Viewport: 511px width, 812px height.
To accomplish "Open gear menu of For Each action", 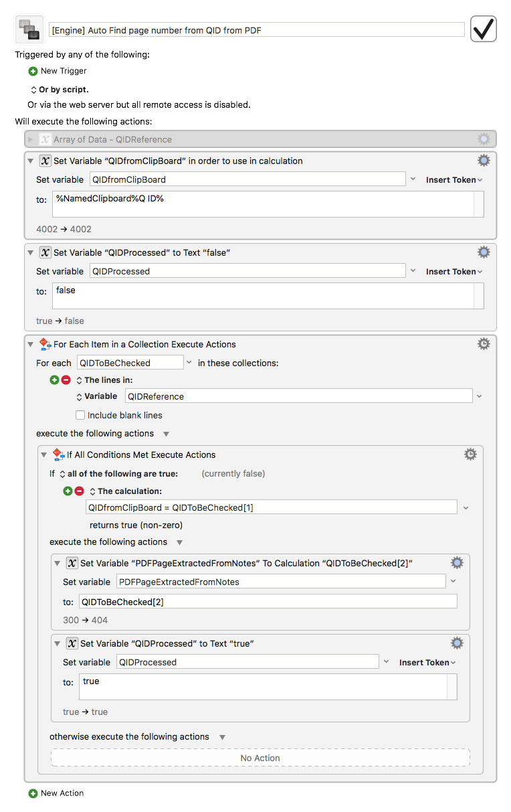I will point(484,344).
